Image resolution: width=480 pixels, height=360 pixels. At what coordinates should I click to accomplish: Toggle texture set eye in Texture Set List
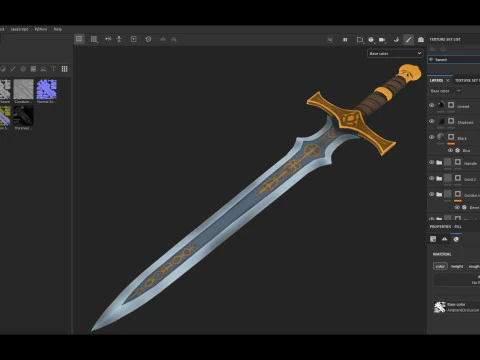(x=431, y=59)
